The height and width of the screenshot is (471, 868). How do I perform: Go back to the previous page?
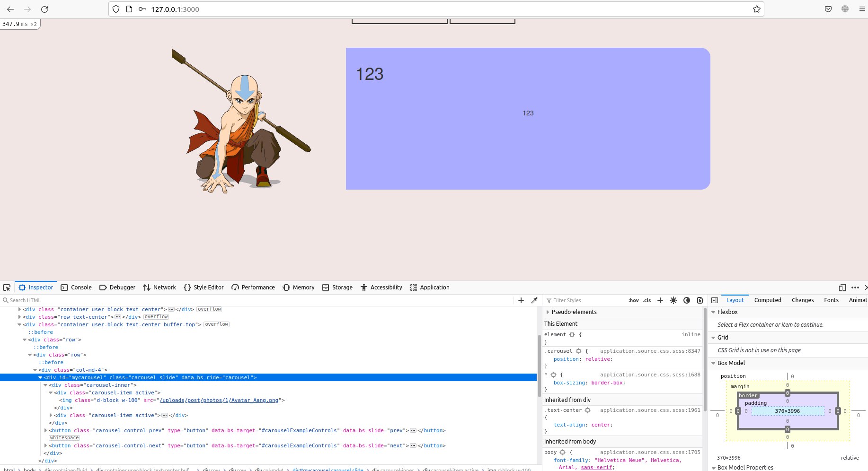tap(10, 9)
